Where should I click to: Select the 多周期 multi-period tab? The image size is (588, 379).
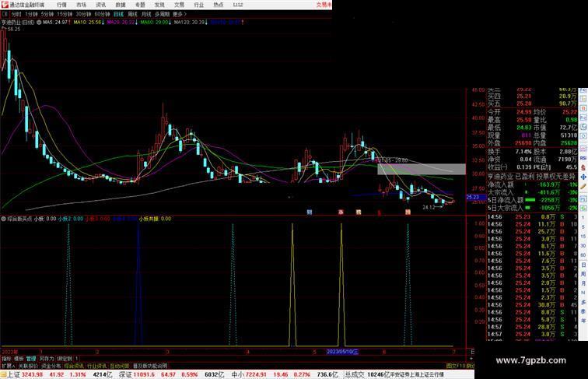click(162, 14)
